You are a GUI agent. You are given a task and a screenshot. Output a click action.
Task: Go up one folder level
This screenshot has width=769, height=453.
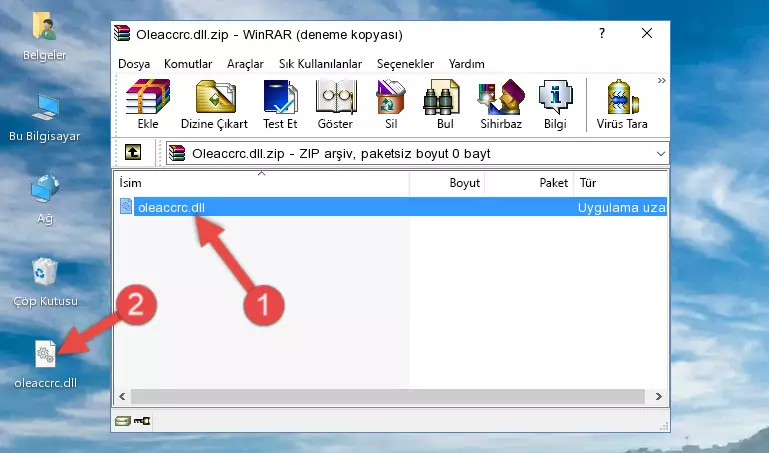click(x=133, y=152)
